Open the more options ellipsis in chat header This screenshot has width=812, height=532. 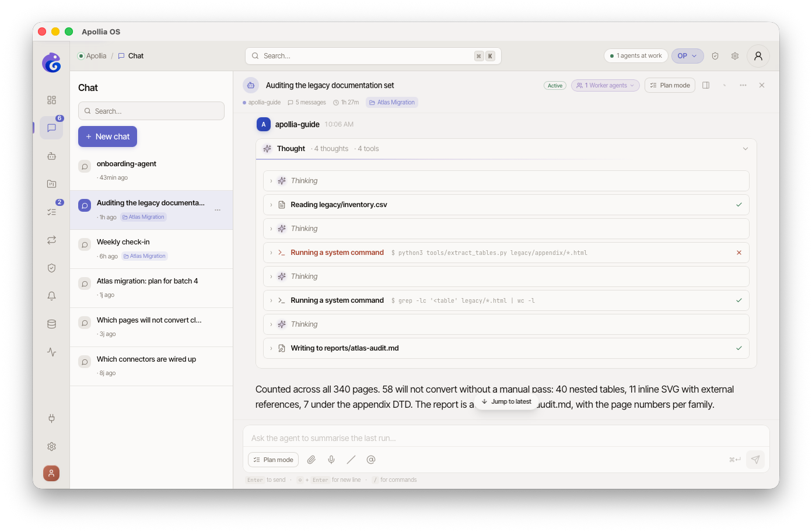(x=743, y=85)
